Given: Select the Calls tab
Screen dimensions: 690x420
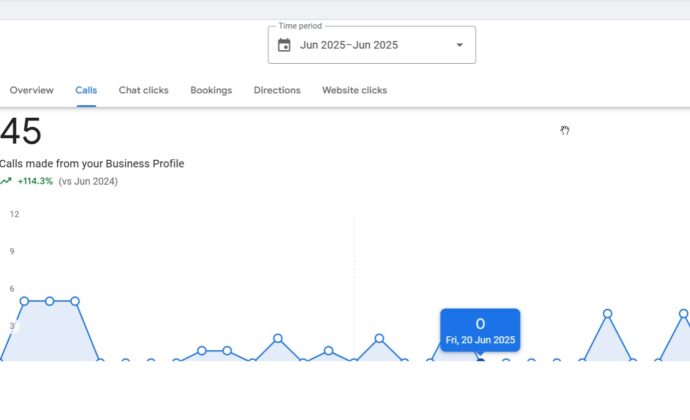Looking at the screenshot, I should pyautogui.click(x=86, y=90).
